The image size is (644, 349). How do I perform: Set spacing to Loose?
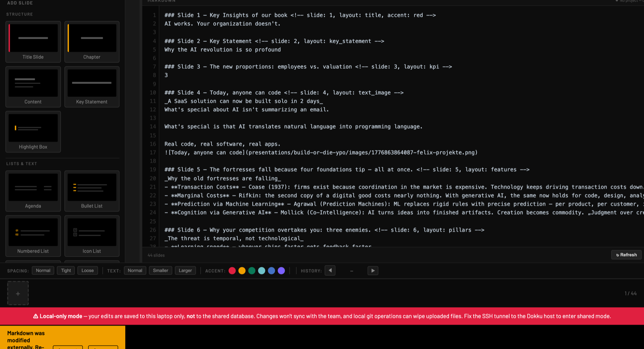click(x=88, y=270)
